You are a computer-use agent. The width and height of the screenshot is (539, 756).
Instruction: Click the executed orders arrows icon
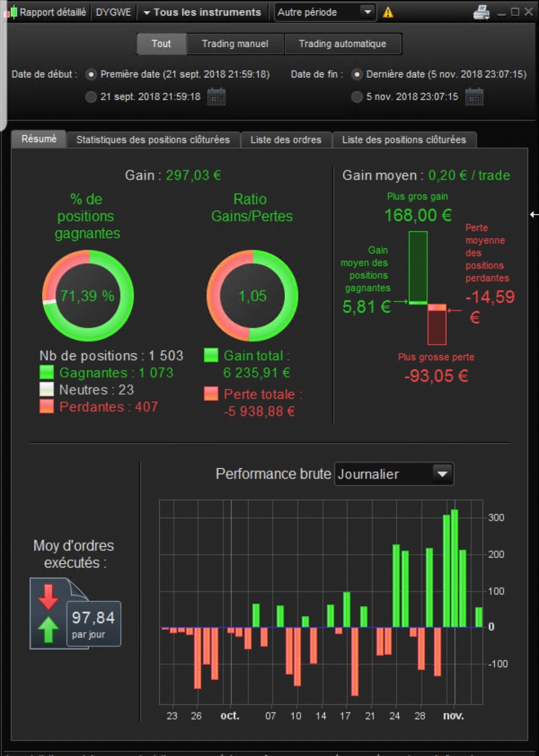tap(48, 614)
